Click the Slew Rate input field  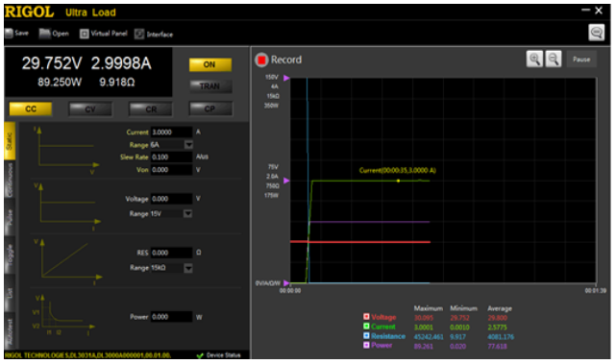tap(172, 158)
